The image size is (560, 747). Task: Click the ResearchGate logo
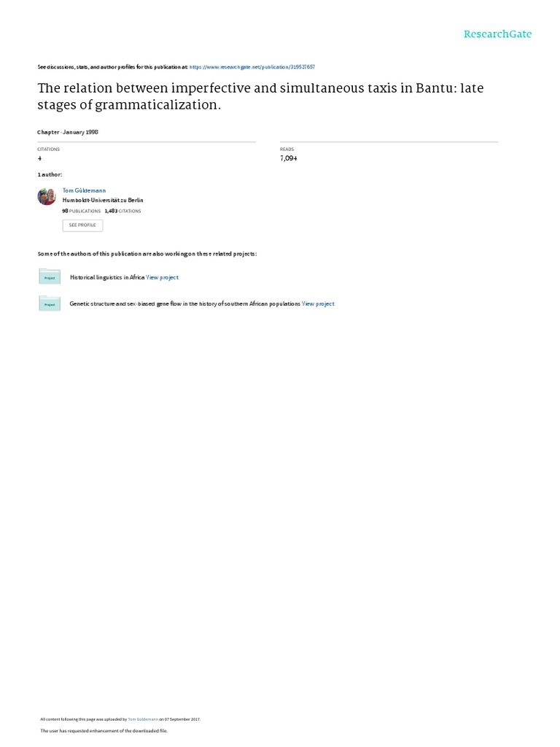(x=497, y=34)
